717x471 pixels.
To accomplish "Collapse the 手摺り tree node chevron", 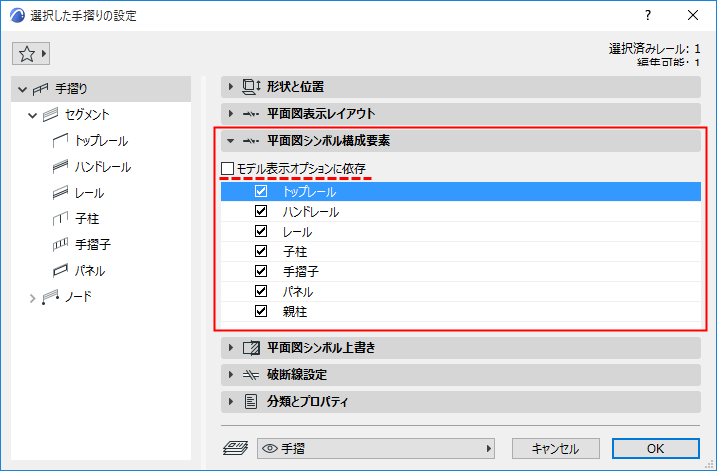I will (x=22, y=89).
